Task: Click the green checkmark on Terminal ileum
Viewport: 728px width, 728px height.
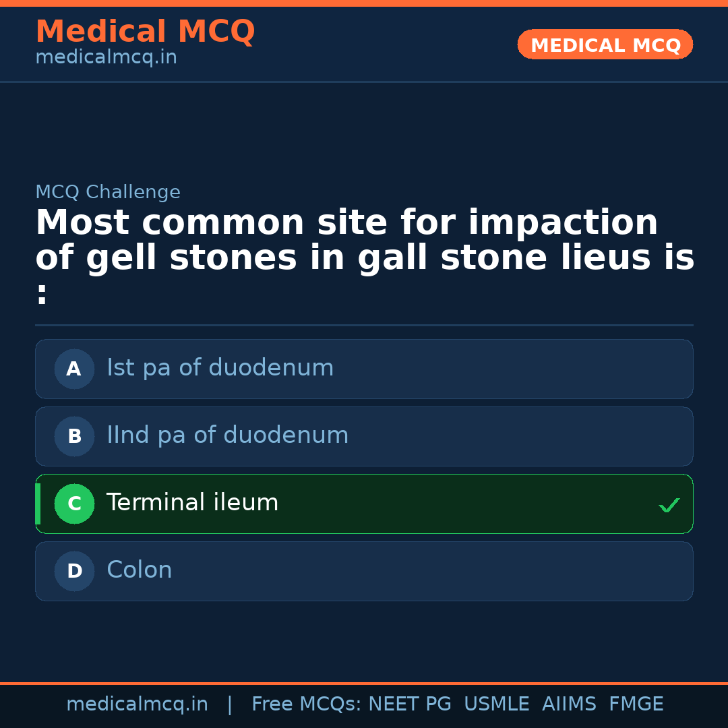Action: tap(669, 505)
